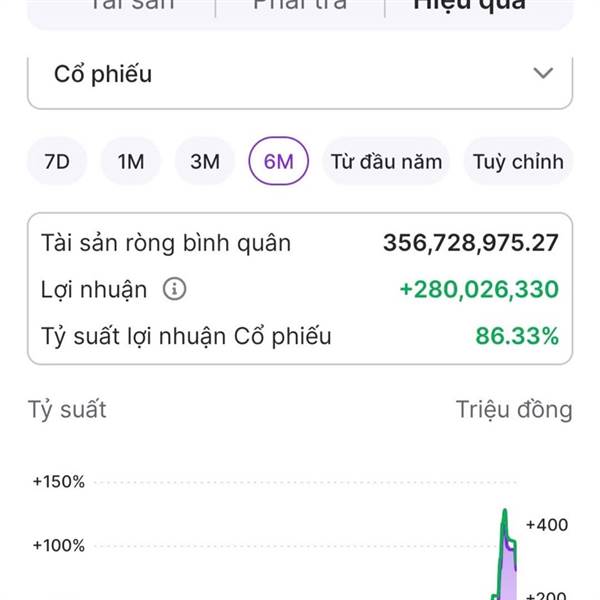This screenshot has width=600, height=600.
Task: Open the Phải trả tab
Action: (300, 6)
